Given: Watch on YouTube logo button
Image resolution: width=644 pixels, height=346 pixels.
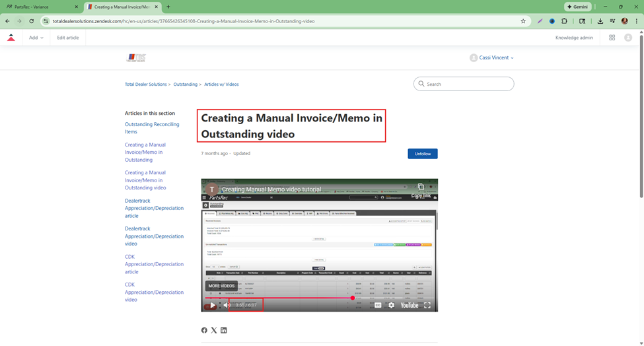Looking at the screenshot, I should (x=409, y=305).
